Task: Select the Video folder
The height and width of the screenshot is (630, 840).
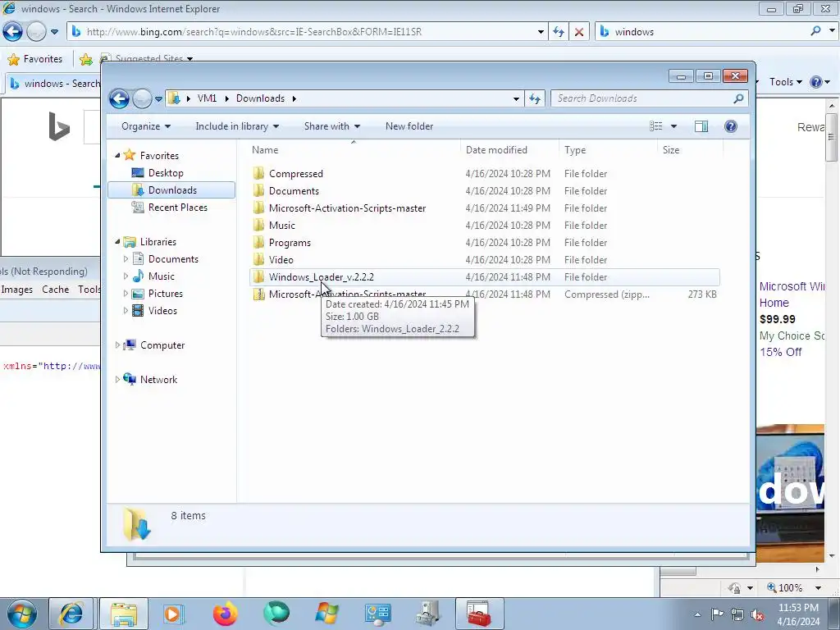Action: 281,260
